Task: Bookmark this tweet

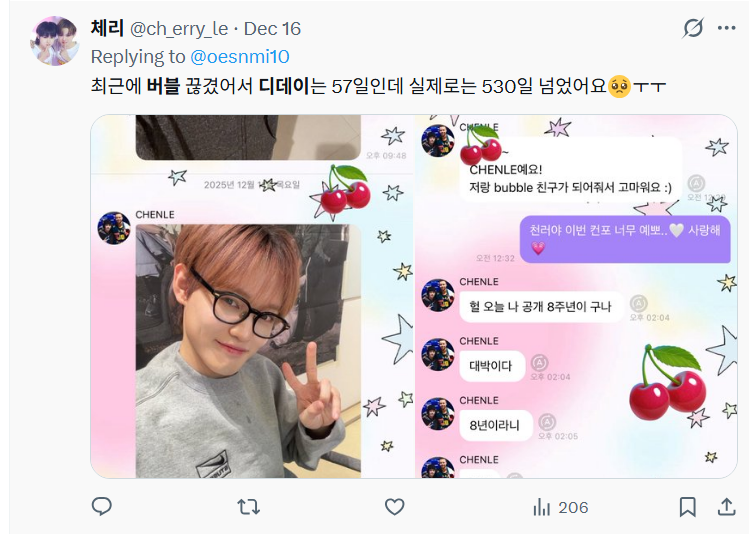Action: pos(687,507)
